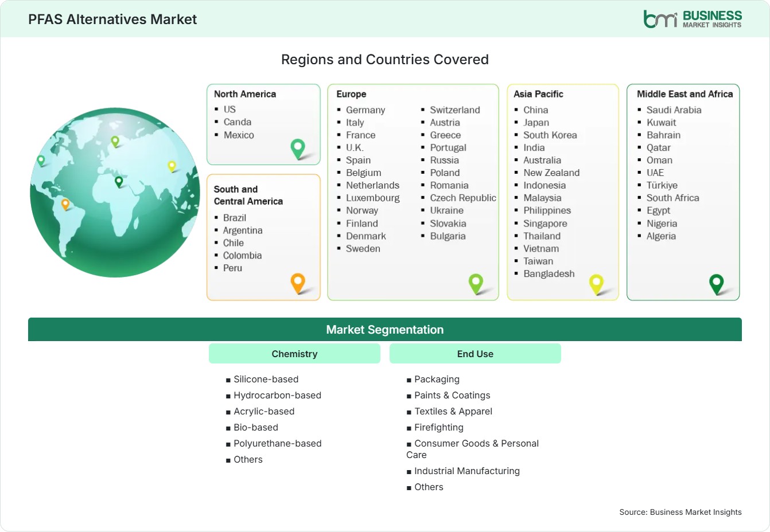
Task: Select the End Use segmentation tab
Action: [475, 354]
